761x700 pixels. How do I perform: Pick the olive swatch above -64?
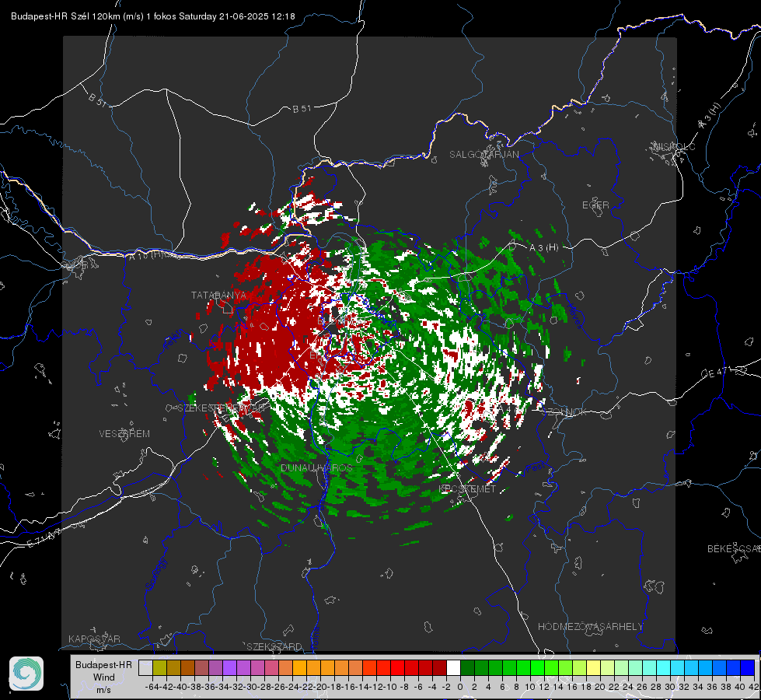click(x=159, y=668)
